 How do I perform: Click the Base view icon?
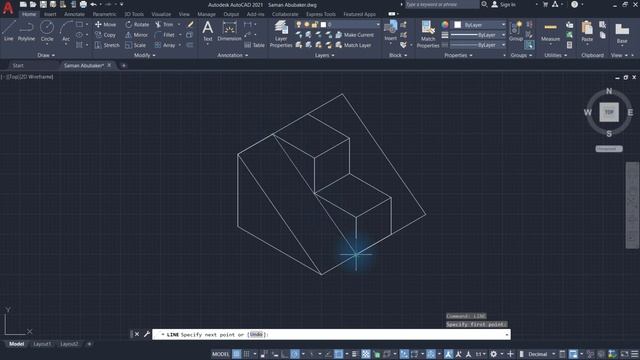[x=622, y=33]
